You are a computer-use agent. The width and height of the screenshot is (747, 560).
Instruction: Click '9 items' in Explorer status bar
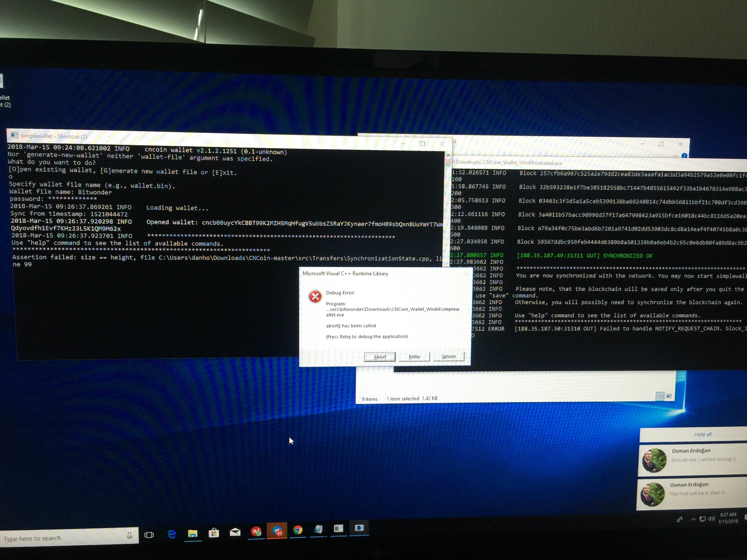[369, 399]
